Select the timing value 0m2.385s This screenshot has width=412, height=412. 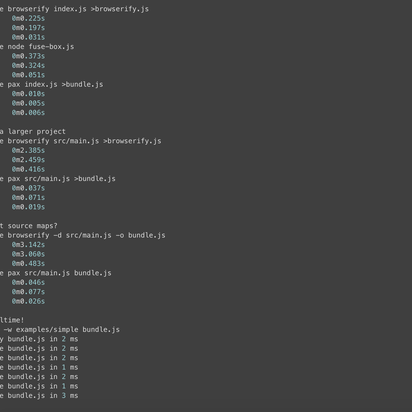tap(28, 150)
